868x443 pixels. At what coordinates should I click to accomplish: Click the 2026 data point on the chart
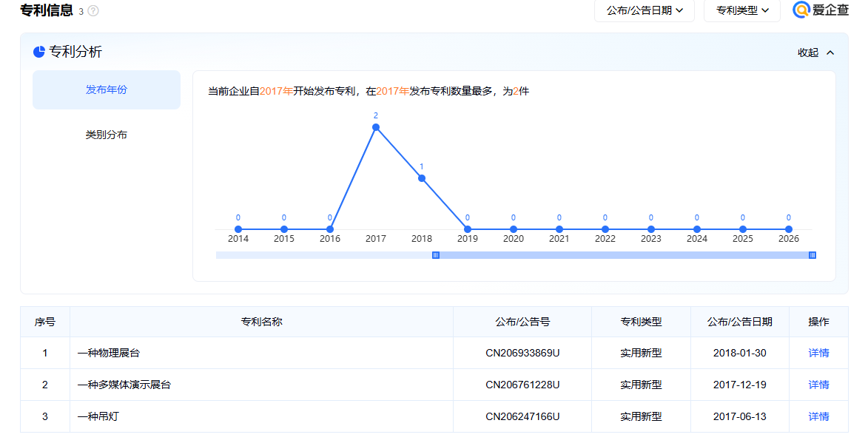[789, 229]
